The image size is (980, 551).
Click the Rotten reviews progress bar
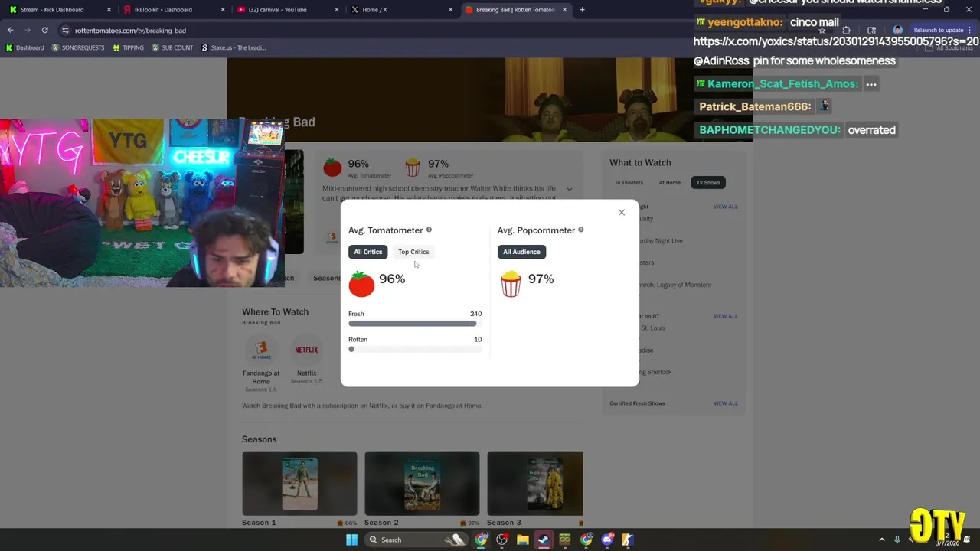[415, 349]
